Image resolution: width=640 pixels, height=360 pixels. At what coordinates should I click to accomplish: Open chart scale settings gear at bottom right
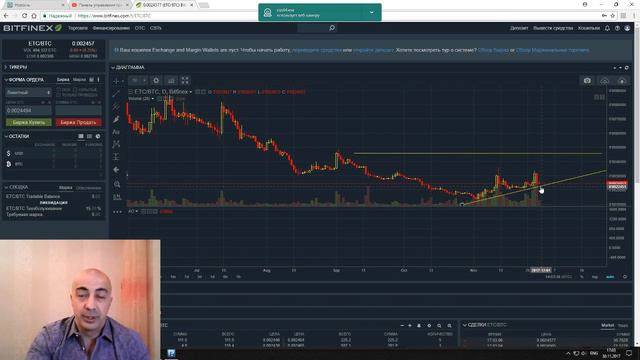625,277
